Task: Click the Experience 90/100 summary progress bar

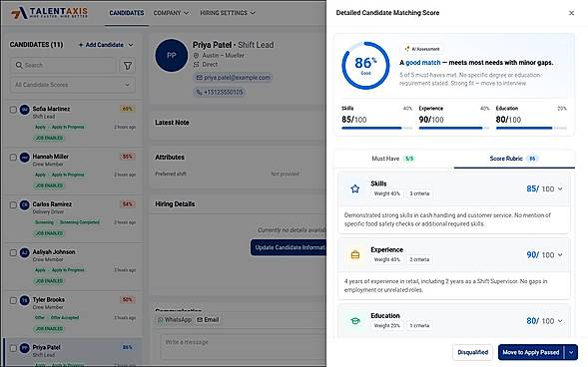Action: tap(454, 128)
